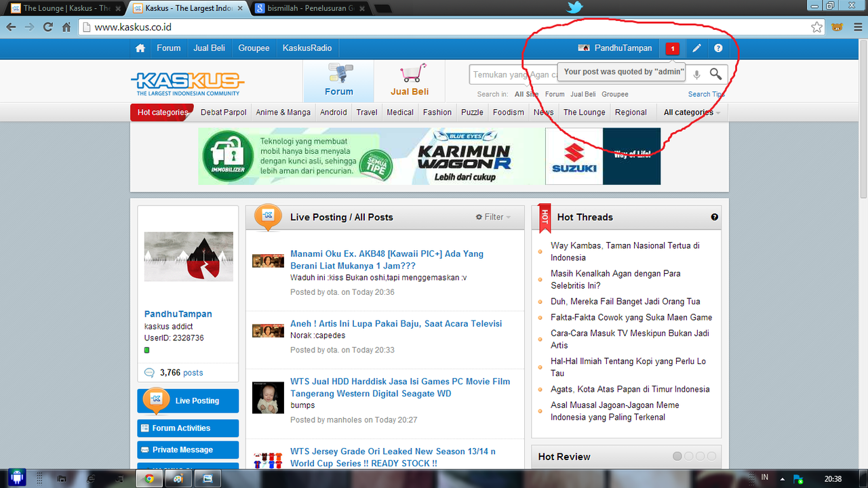868x488 pixels.
Task: Show hidden system tray icons
Action: [783, 478]
